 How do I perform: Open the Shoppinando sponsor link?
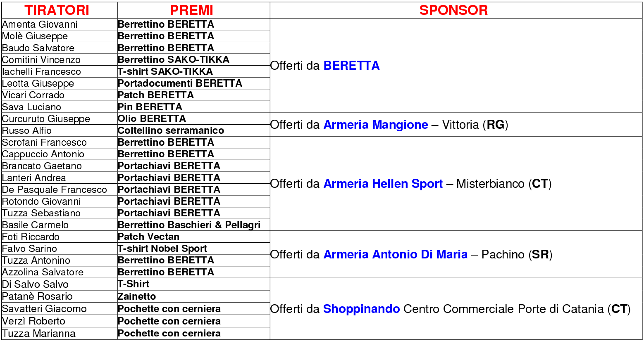coord(361,309)
